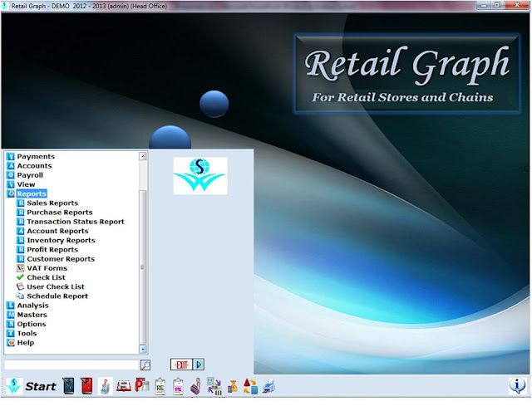532x411 pixels.
Task: Click the info icon at bottom right
Action: pyautogui.click(x=517, y=385)
